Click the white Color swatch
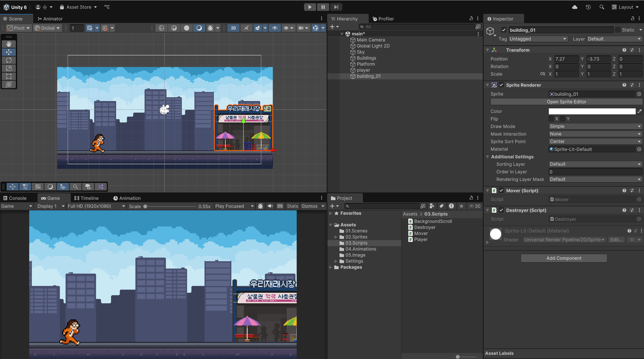 (x=592, y=111)
